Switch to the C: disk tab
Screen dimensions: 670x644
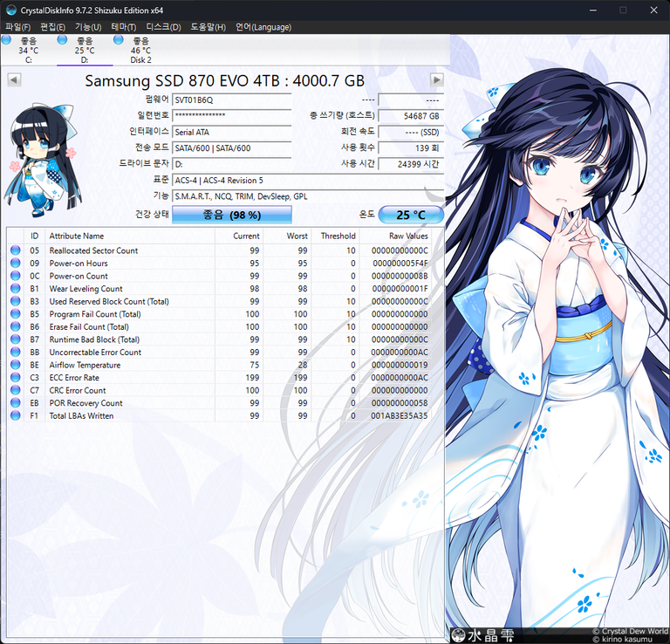[x=28, y=50]
